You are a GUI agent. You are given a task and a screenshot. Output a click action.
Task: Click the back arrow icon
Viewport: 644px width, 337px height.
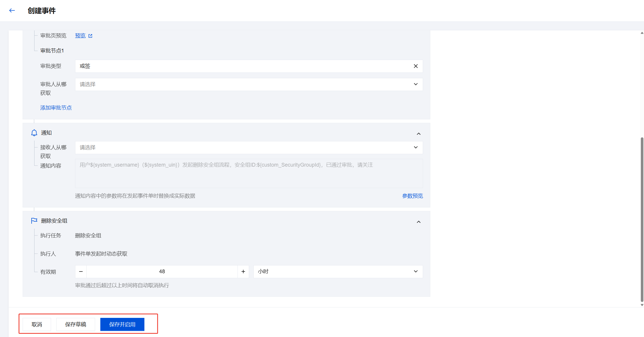[x=12, y=11]
